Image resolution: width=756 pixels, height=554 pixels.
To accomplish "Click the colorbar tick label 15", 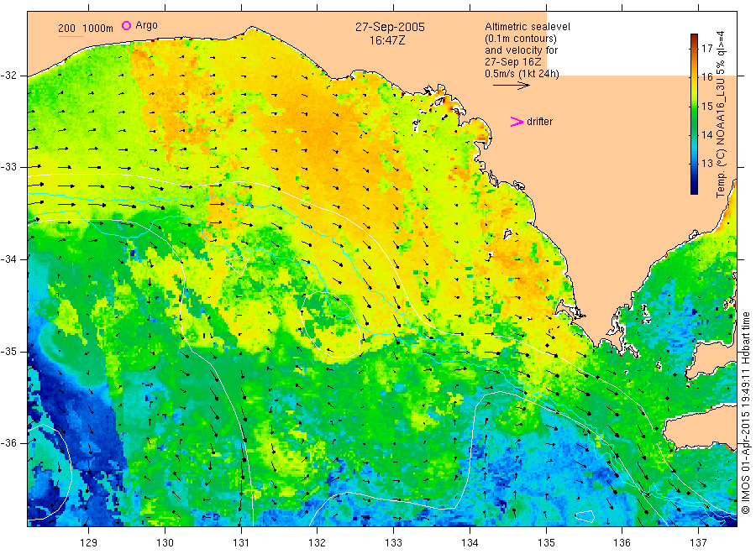I will [x=706, y=106].
